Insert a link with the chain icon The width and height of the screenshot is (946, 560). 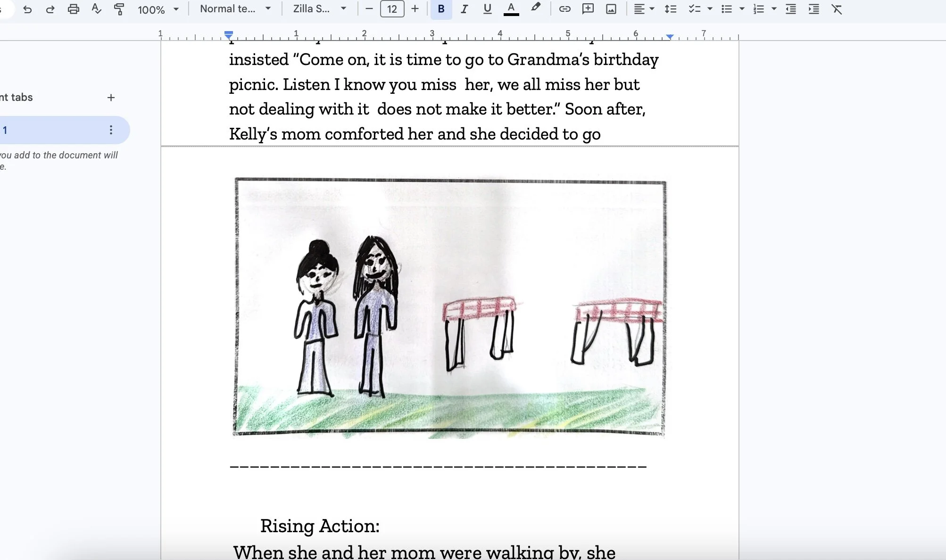[x=564, y=9]
